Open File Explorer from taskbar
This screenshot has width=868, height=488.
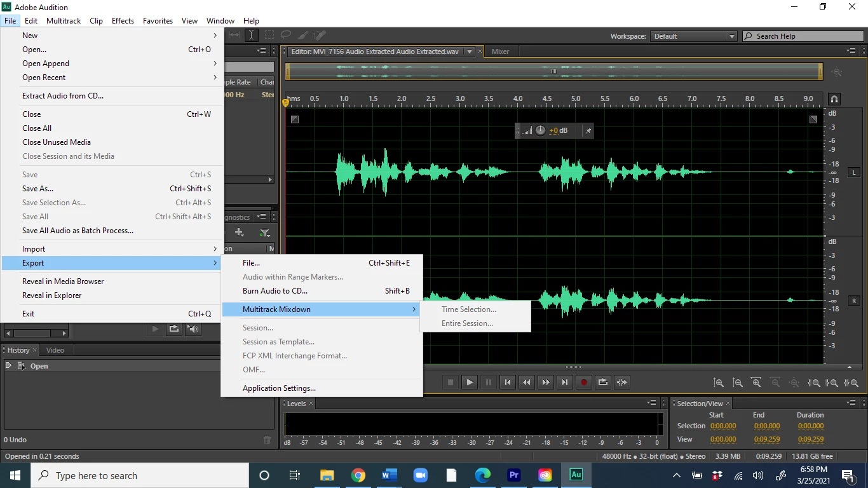[327, 475]
